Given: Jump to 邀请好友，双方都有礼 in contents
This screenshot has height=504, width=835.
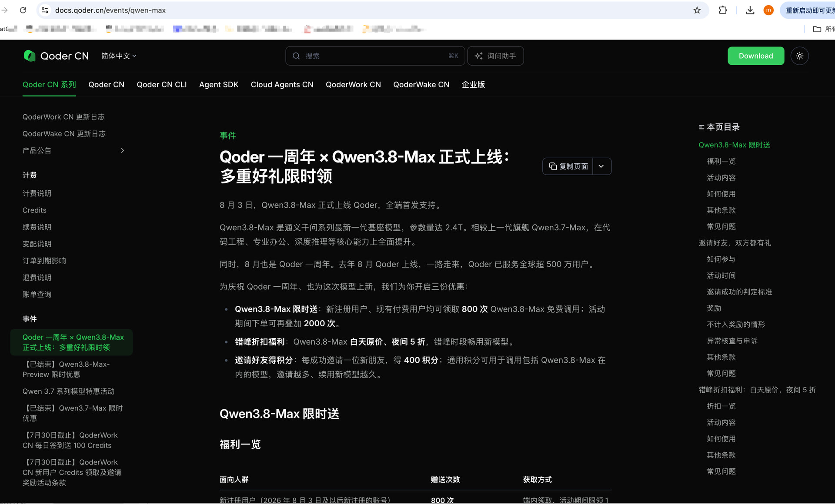Looking at the screenshot, I should click(x=735, y=243).
